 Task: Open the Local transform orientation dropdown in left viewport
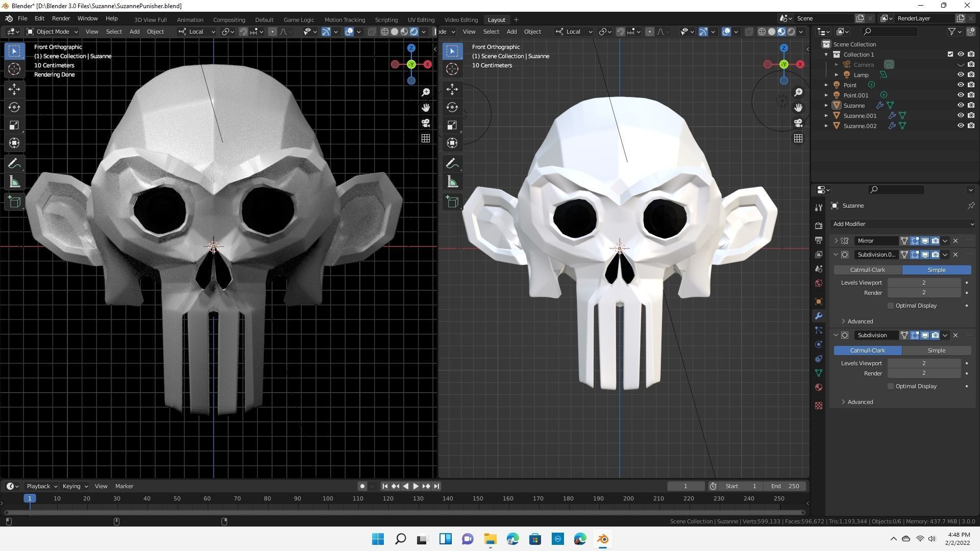click(197, 32)
